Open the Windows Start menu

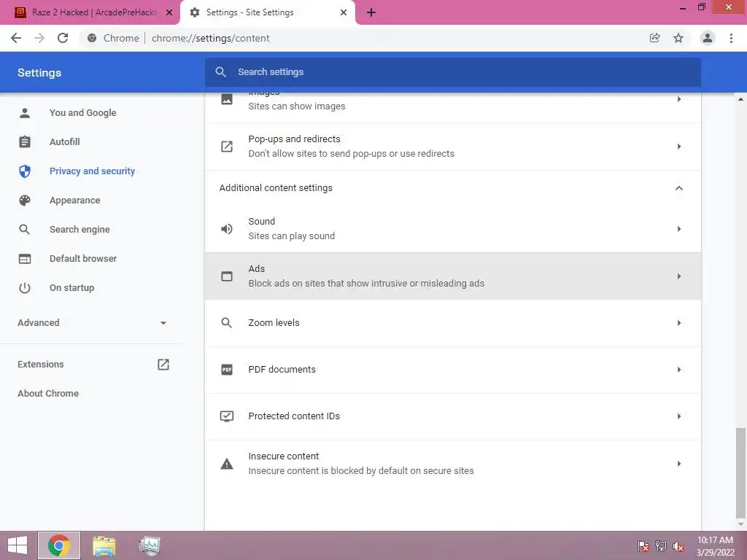(18, 545)
